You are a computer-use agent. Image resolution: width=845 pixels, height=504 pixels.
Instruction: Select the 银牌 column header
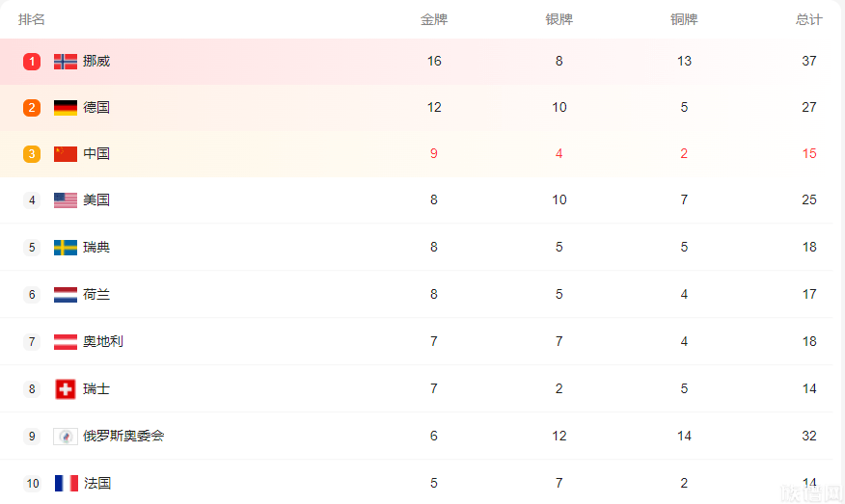tap(559, 19)
